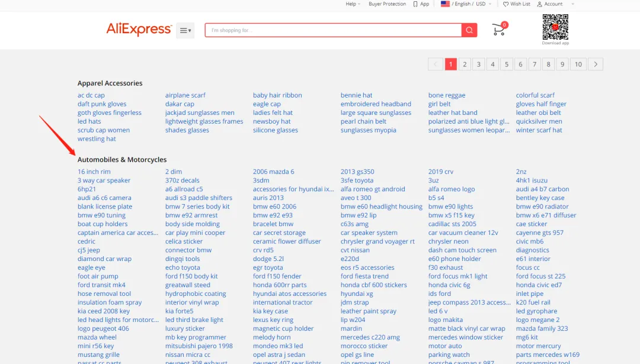Select the 'ford f150 fender' link
The width and height of the screenshot is (640, 364).
coord(277,276)
